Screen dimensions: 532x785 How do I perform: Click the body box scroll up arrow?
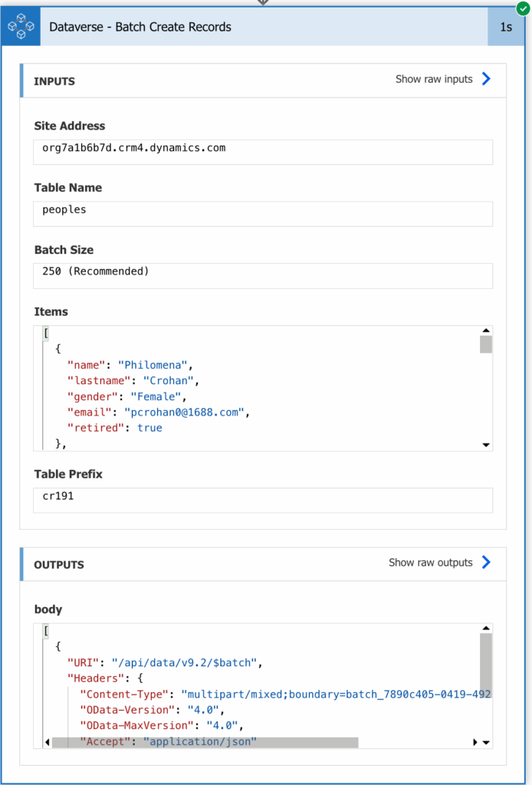click(485, 629)
